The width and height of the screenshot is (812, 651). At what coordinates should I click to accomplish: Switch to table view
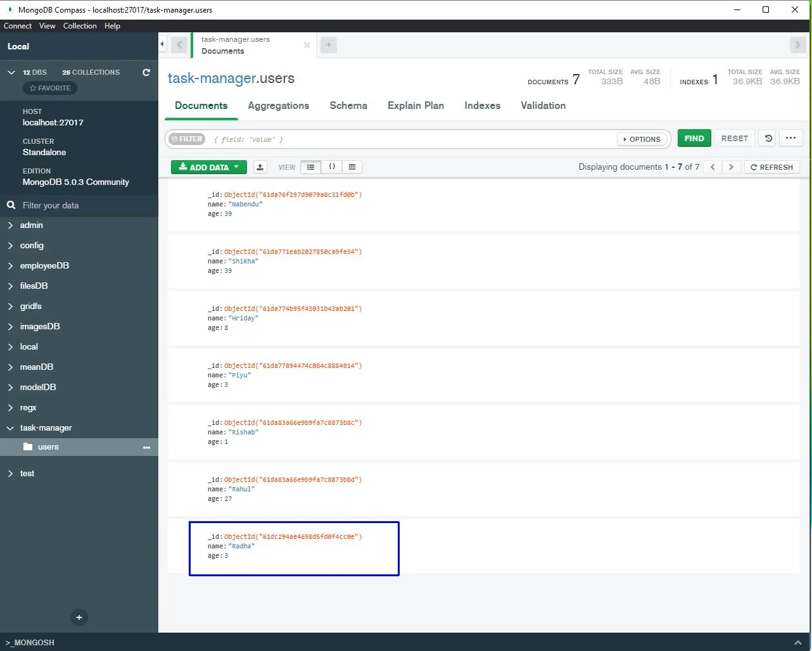click(x=352, y=167)
